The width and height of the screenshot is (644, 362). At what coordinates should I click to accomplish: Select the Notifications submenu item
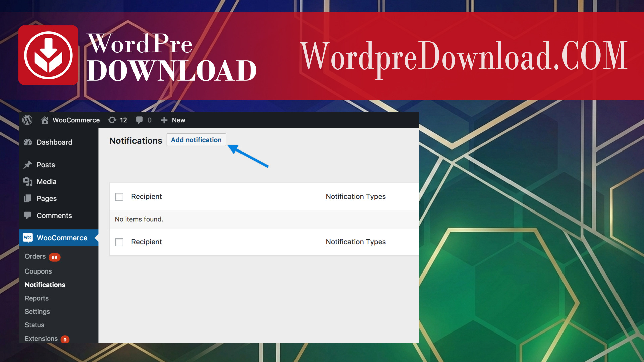(45, 285)
